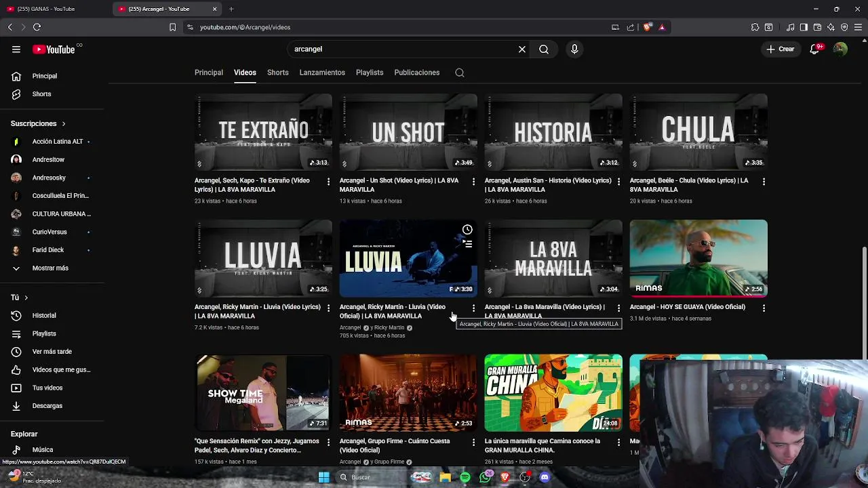Reload the browser page
Screen dimensions: 868x488
coord(37,27)
